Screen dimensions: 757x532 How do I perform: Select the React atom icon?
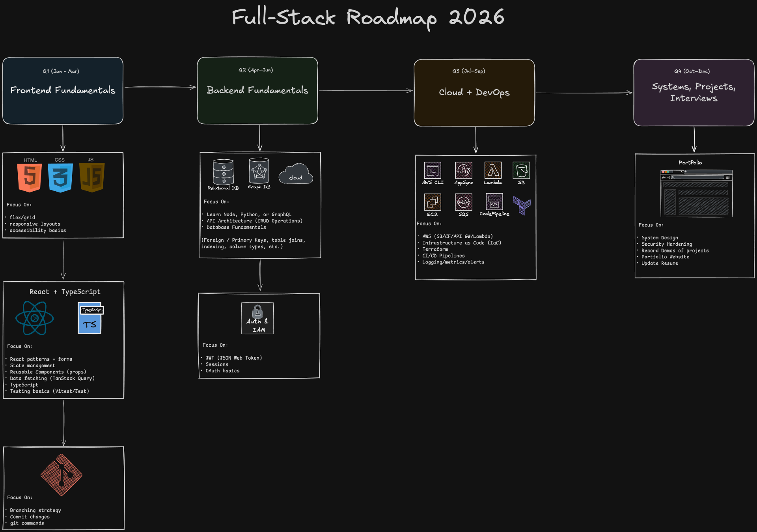point(35,318)
